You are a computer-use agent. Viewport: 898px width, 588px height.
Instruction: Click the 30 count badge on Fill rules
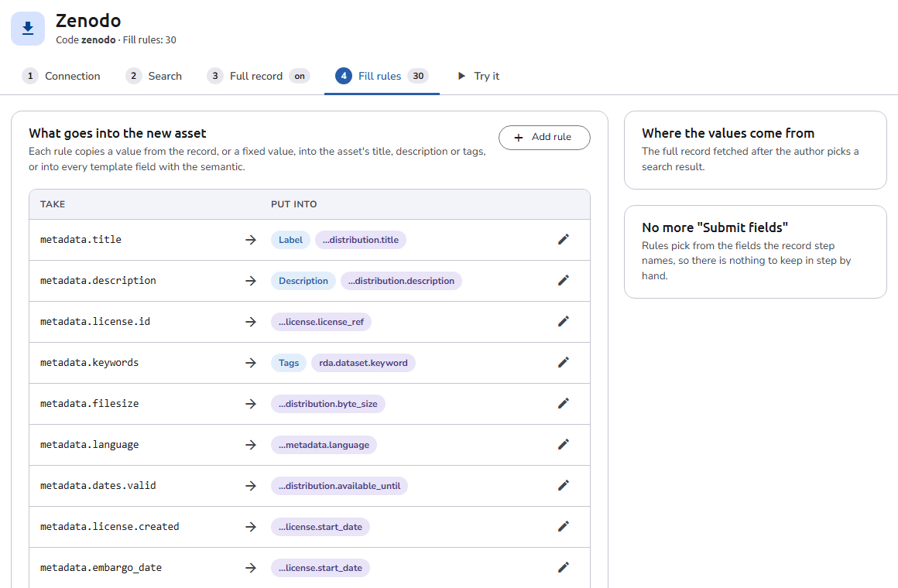[418, 76]
